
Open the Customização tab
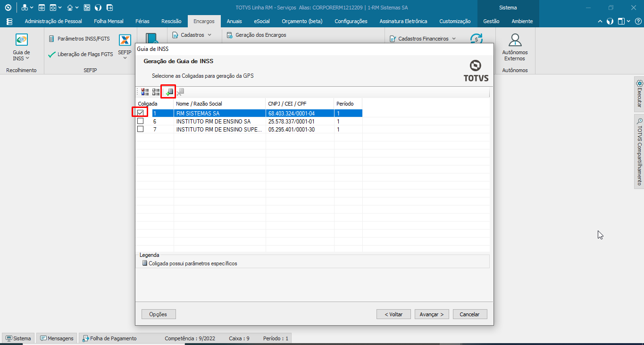pyautogui.click(x=455, y=21)
